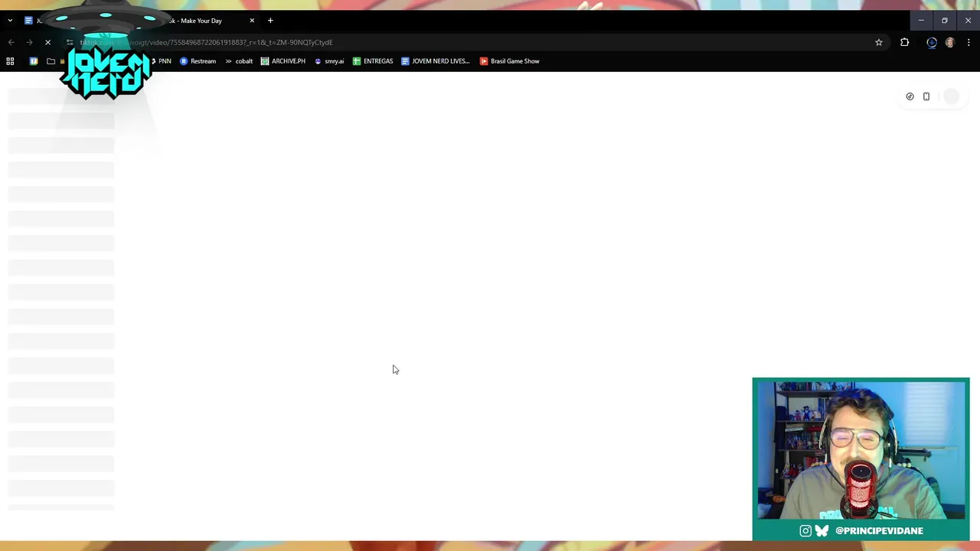The height and width of the screenshot is (551, 980).
Task: Go back to the previous page
Action: point(11,43)
